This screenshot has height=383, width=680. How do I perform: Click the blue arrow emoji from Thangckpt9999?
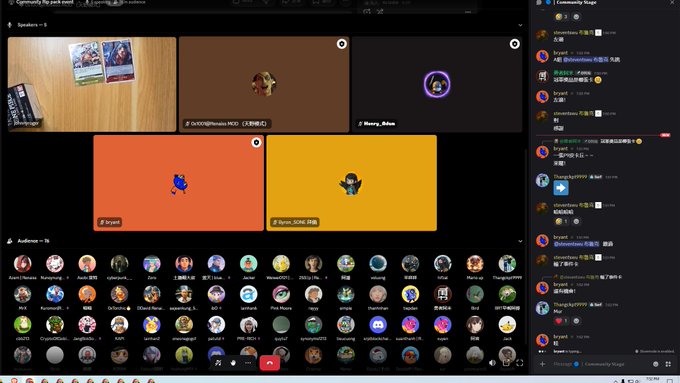(561, 188)
